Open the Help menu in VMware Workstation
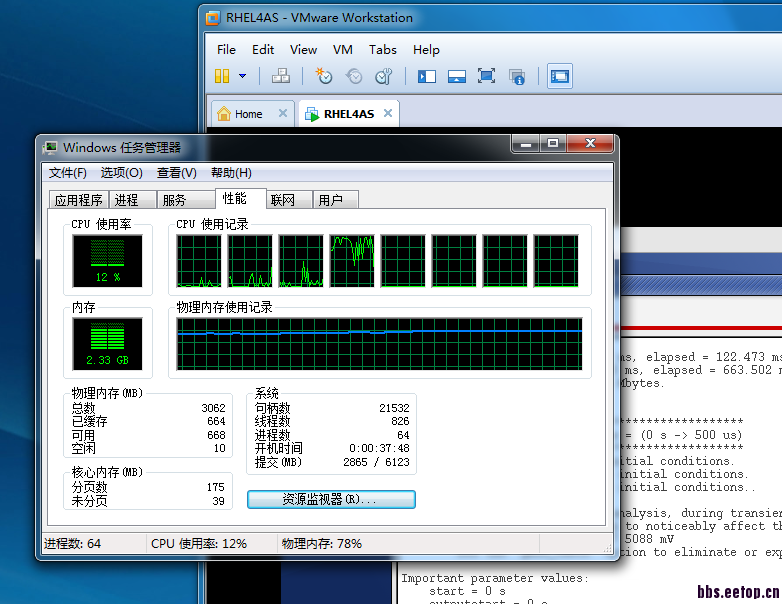Viewport: 782px width, 604px height. click(426, 50)
